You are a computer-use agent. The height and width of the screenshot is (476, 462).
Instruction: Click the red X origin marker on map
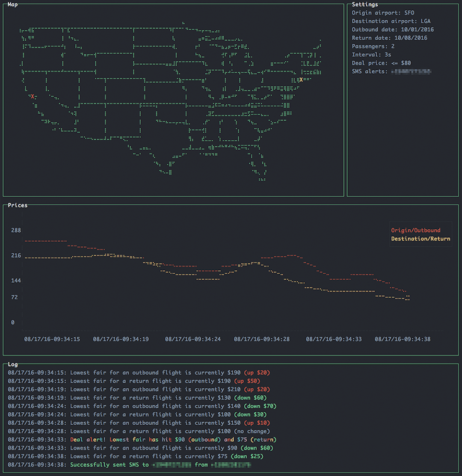tap(33, 97)
